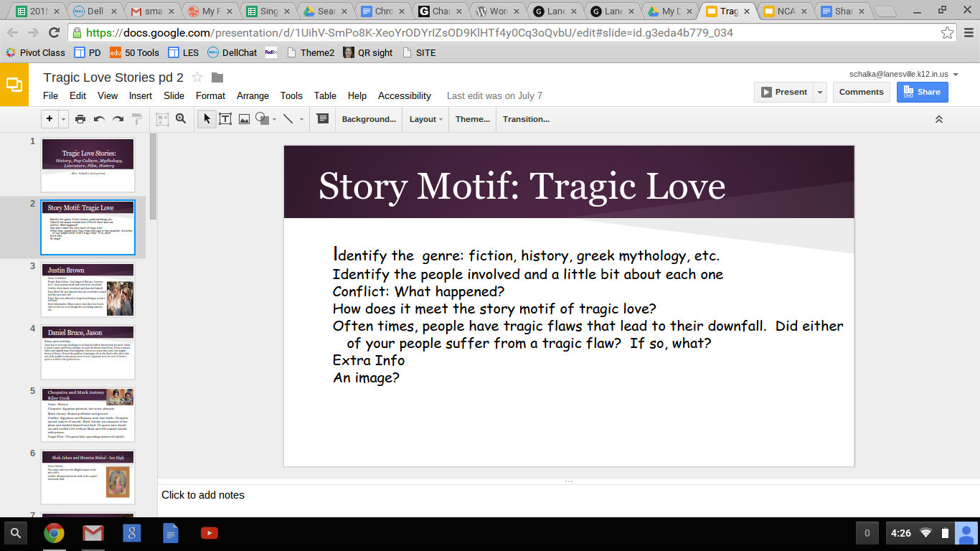This screenshot has height=551, width=980.
Task: Select the Line tool
Action: pos(288,119)
